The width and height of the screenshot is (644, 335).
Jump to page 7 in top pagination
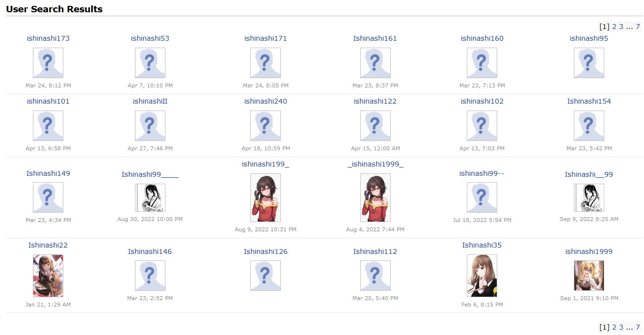pyautogui.click(x=638, y=27)
